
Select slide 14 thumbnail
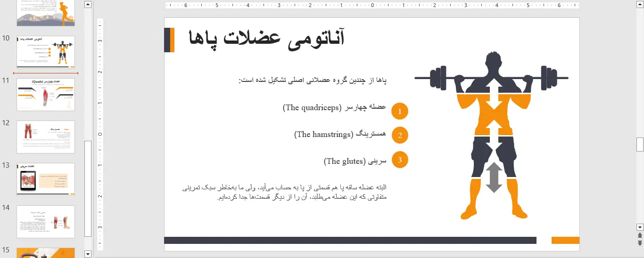click(46, 222)
